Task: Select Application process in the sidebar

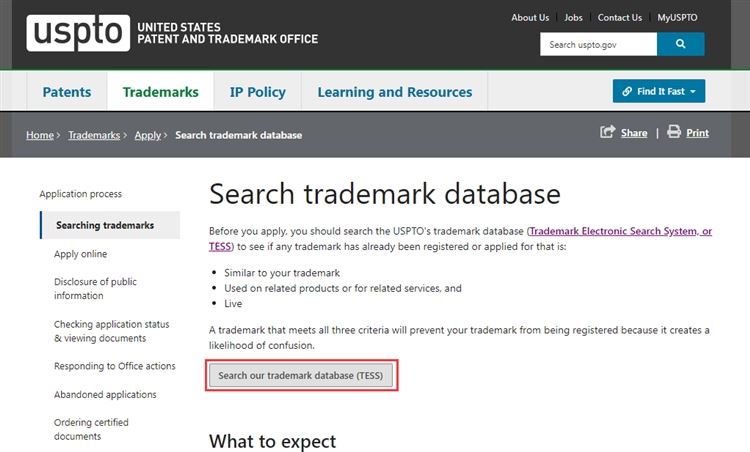Action: coord(80,194)
